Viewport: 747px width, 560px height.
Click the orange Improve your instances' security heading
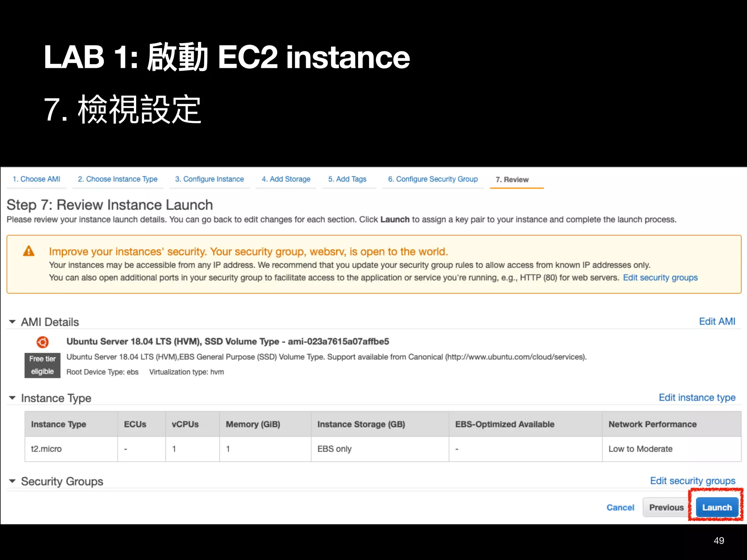[x=248, y=252]
